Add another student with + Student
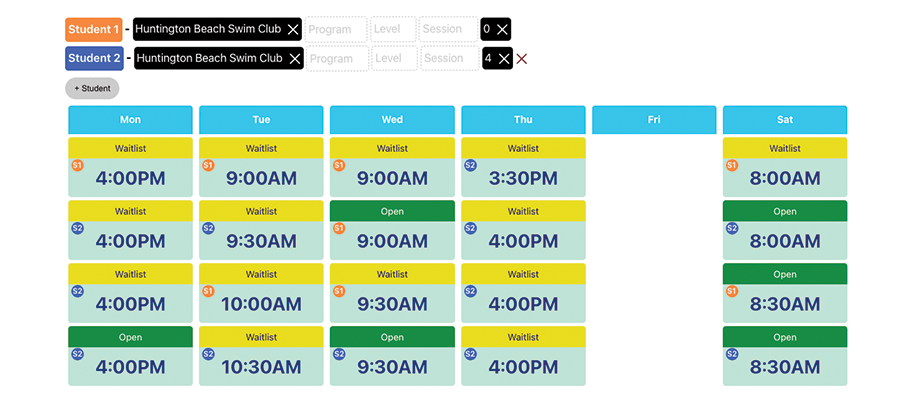Viewport: 920px width, 400px height. 92,88
